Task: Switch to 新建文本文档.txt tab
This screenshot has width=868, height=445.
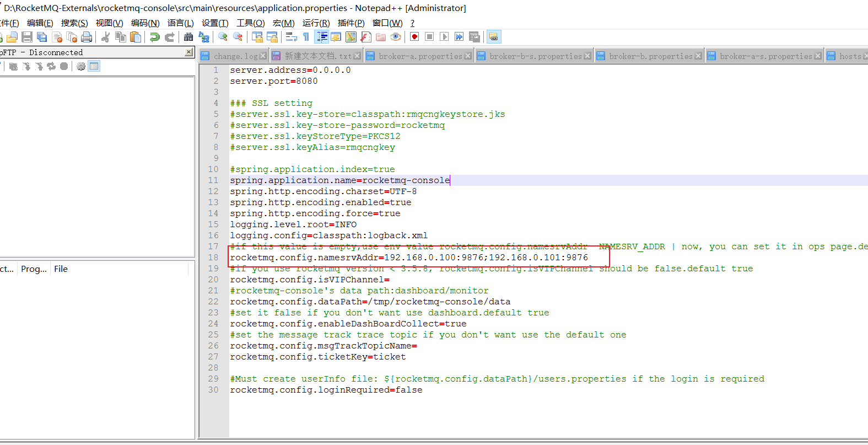Action: [x=316, y=56]
